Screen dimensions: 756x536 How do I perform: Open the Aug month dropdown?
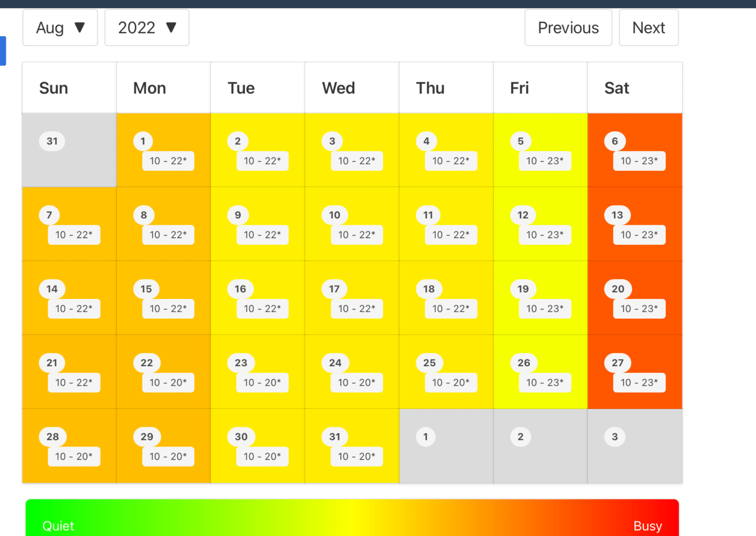[60, 28]
